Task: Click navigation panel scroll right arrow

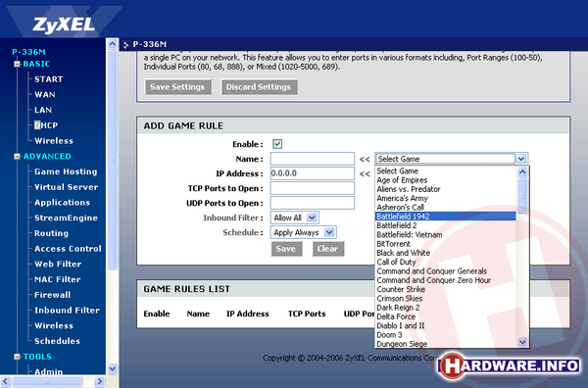Action: tap(99, 381)
